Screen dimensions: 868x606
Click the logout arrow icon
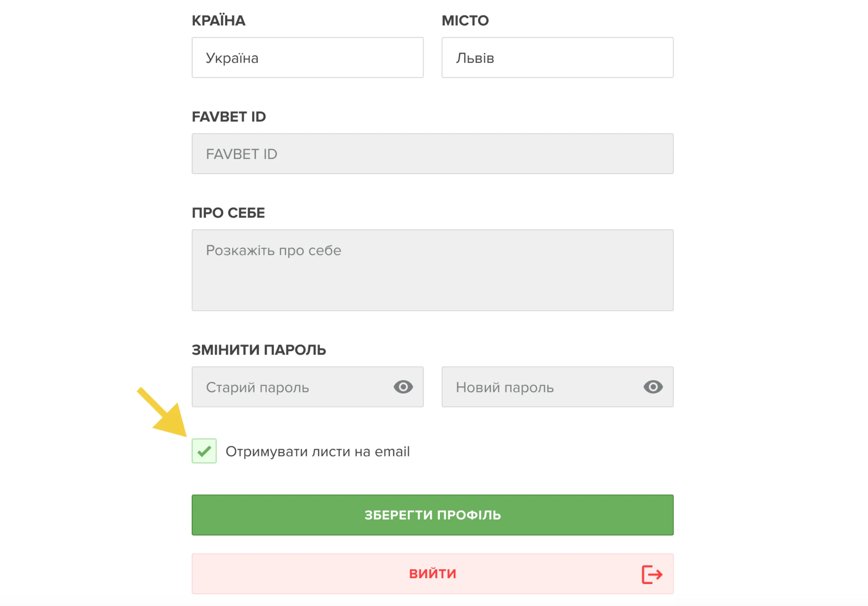click(652, 574)
